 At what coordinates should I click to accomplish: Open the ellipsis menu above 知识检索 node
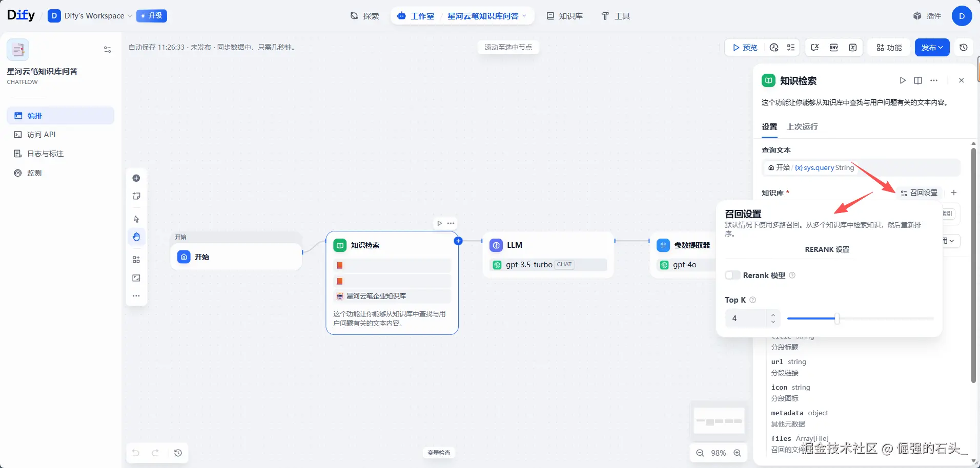tap(451, 223)
